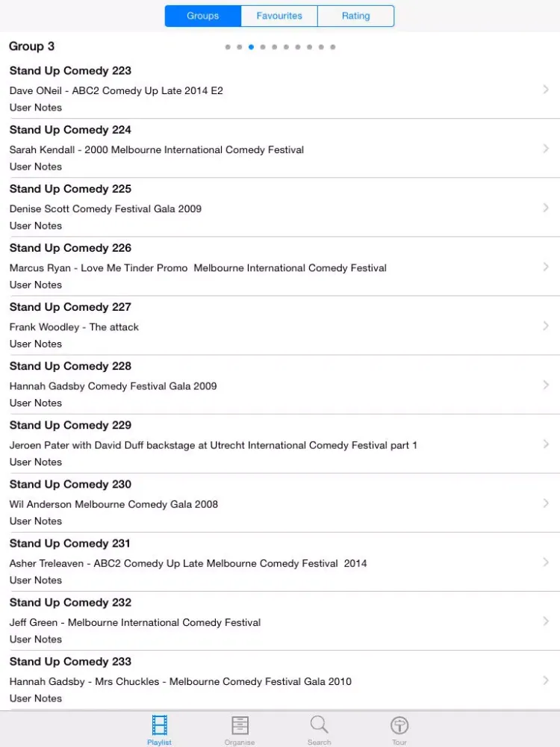Select Asher Treleaven ABC2 Comedy Up Late
Viewport: 560px width, 747px height.
point(280,562)
